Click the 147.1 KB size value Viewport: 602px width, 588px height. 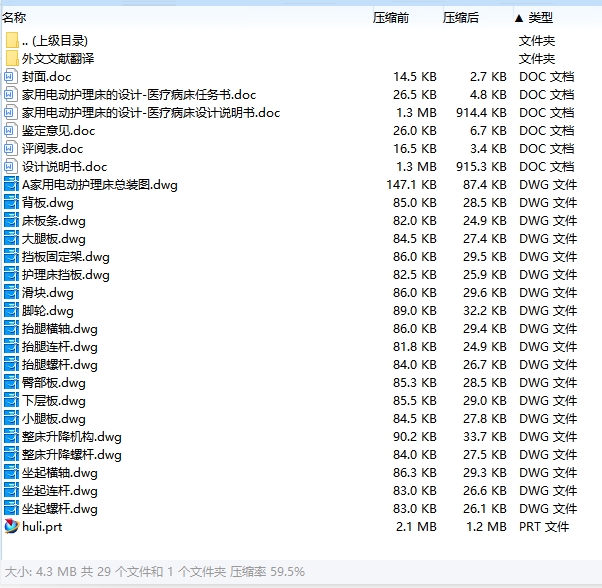411,185
